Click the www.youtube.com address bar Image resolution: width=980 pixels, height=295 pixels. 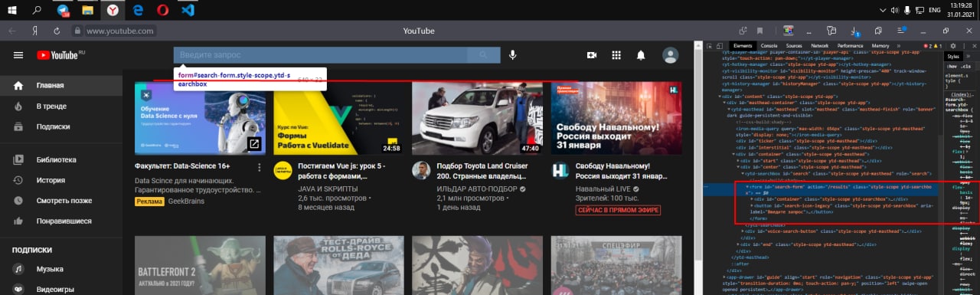tap(120, 31)
